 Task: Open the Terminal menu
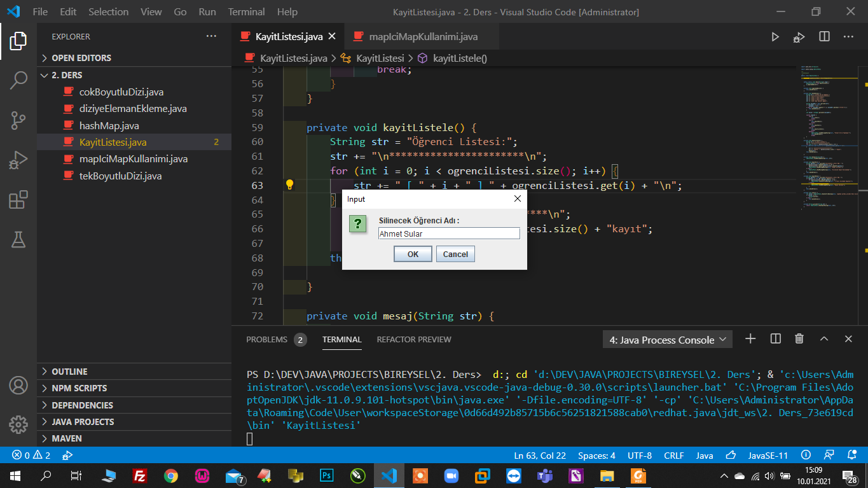[246, 11]
